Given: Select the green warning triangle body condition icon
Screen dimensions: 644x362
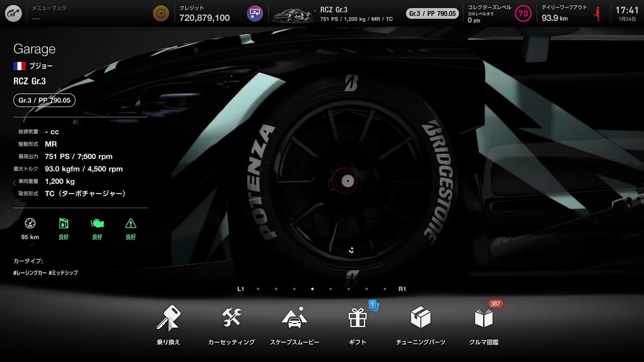Looking at the screenshot, I should [x=131, y=224].
